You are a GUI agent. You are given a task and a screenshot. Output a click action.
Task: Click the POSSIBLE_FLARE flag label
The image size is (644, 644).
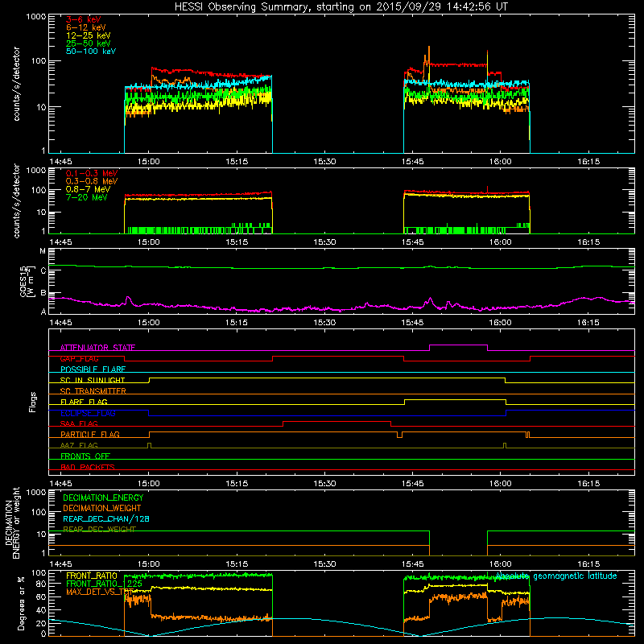point(93,369)
